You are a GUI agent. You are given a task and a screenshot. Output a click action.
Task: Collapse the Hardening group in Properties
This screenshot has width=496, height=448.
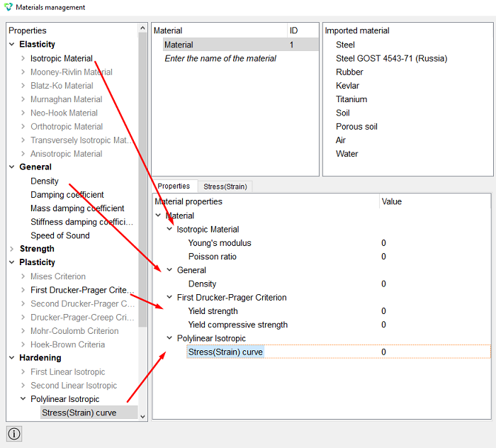(x=12, y=357)
